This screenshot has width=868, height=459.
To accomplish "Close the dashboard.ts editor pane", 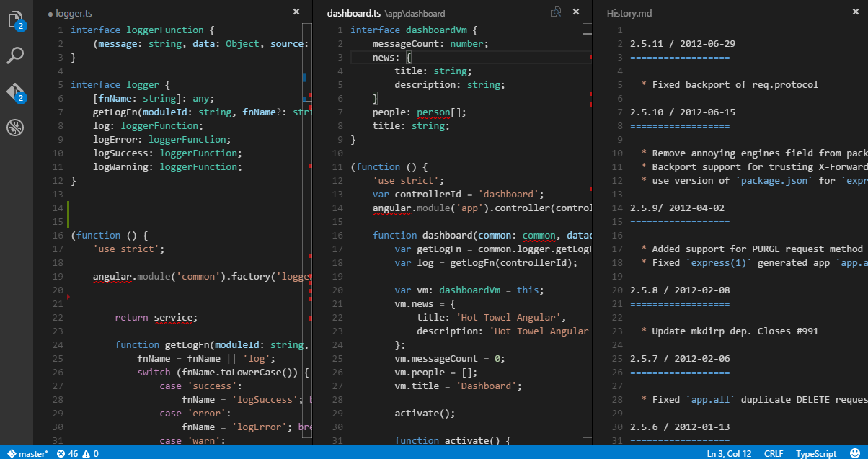I will coord(576,12).
